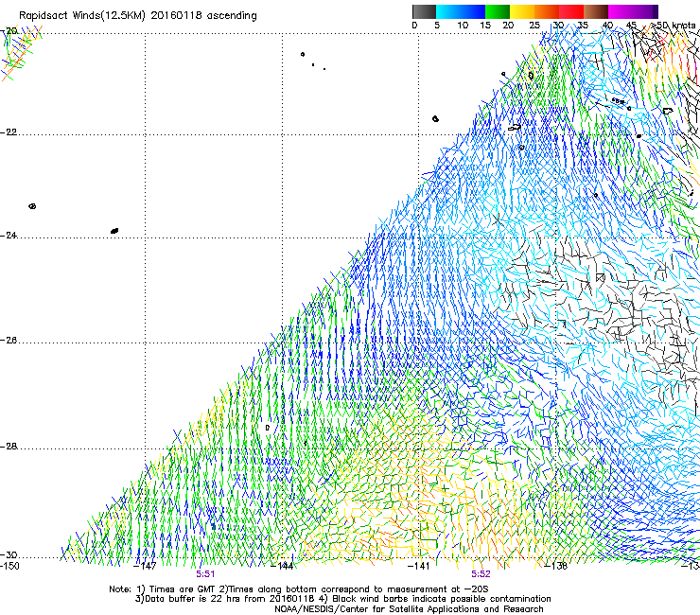Click the purple 45-50 knots legend swatch
The height and width of the screenshot is (615, 700).
pos(645,11)
